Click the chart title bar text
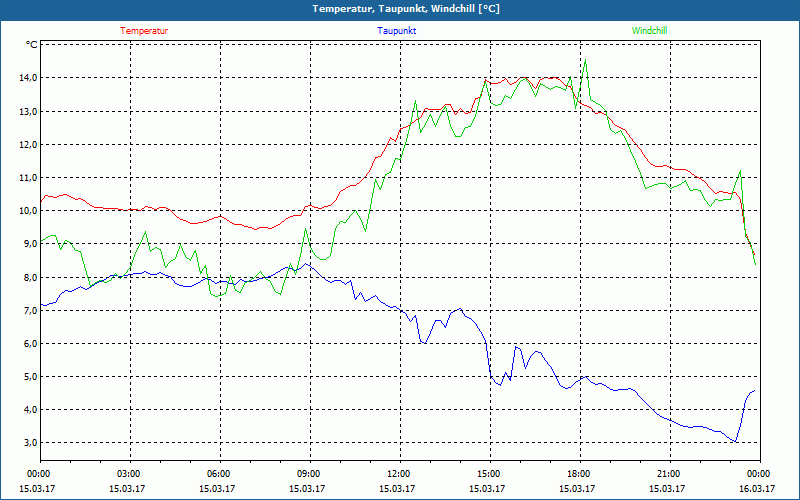 (406, 9)
